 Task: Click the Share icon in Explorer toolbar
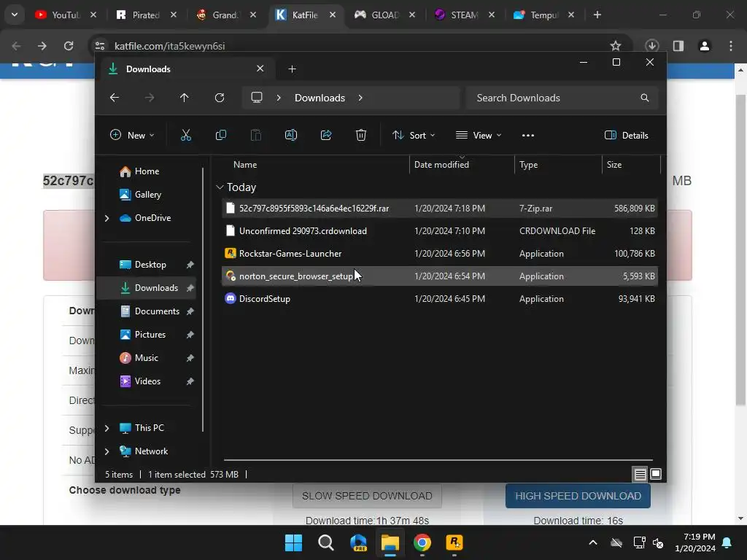pyautogui.click(x=326, y=135)
